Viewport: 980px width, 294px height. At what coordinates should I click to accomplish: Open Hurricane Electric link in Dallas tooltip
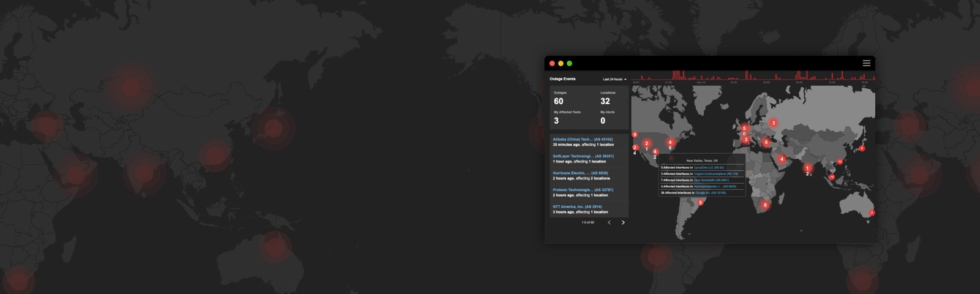click(x=715, y=186)
